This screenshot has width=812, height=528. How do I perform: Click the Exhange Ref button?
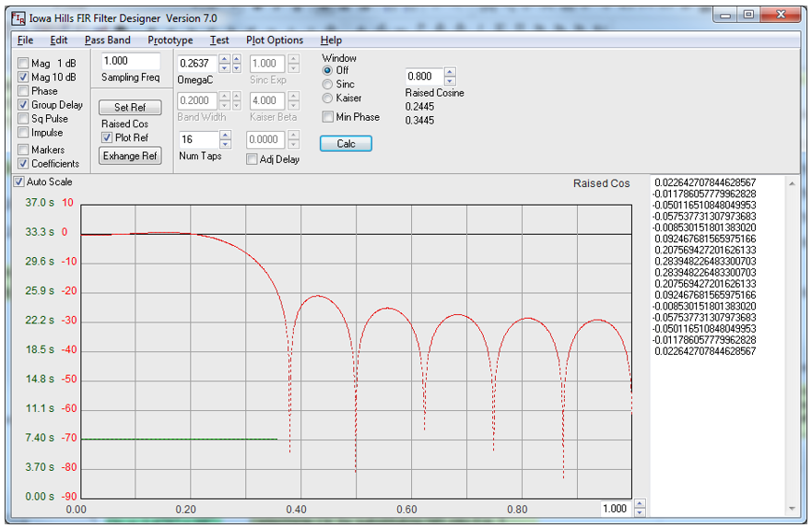(x=130, y=156)
